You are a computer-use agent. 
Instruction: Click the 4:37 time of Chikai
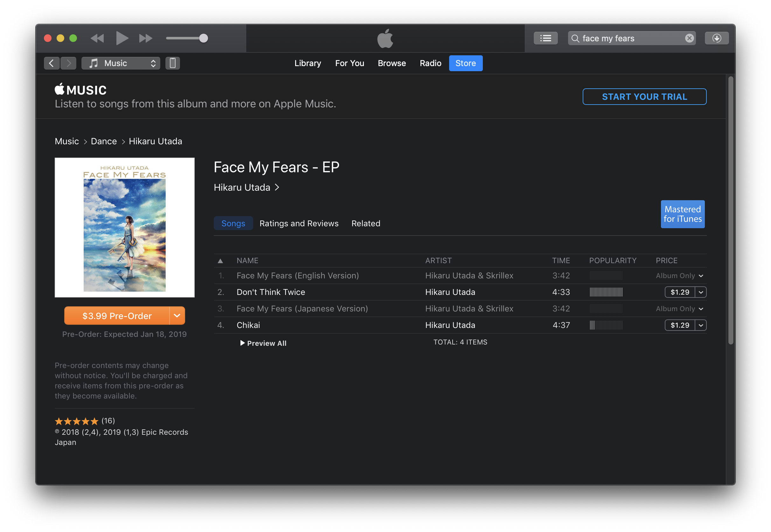click(561, 325)
